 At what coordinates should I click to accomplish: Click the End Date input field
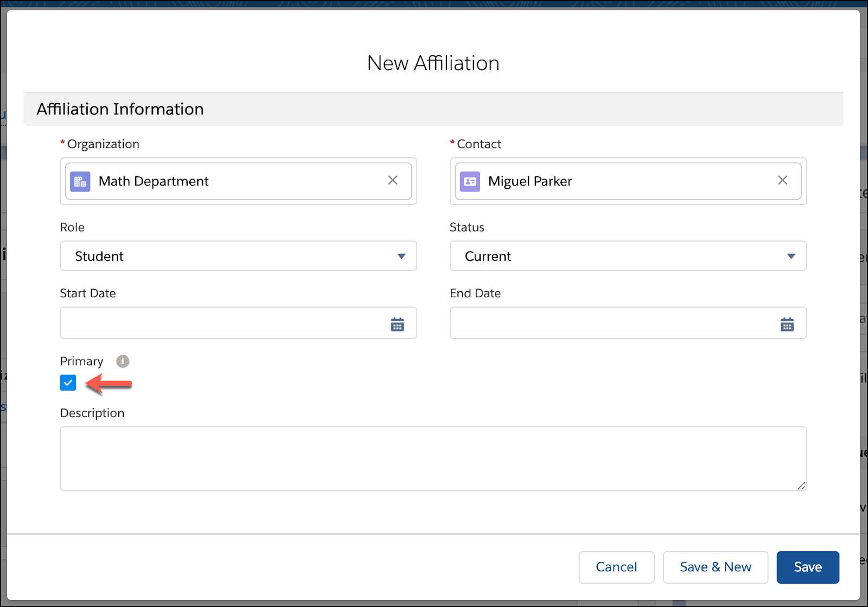click(612, 323)
